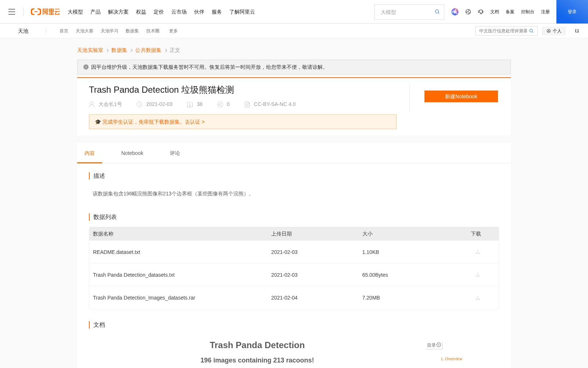Click the search icon in Tianchi search box
588x368 pixels.
click(x=531, y=31)
